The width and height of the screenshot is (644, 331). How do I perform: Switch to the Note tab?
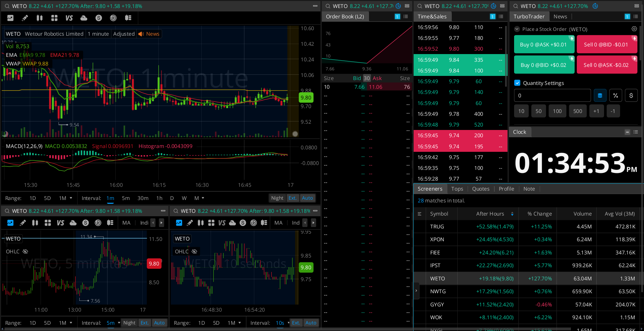pyautogui.click(x=529, y=189)
